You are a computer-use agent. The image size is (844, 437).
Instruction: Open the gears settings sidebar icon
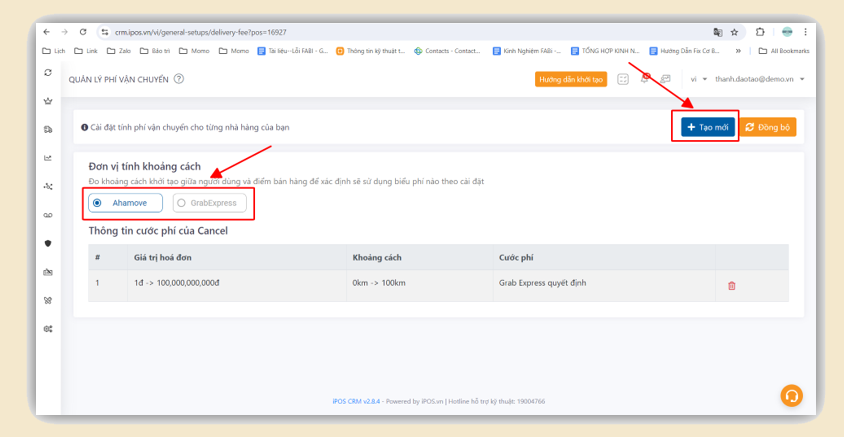48,328
